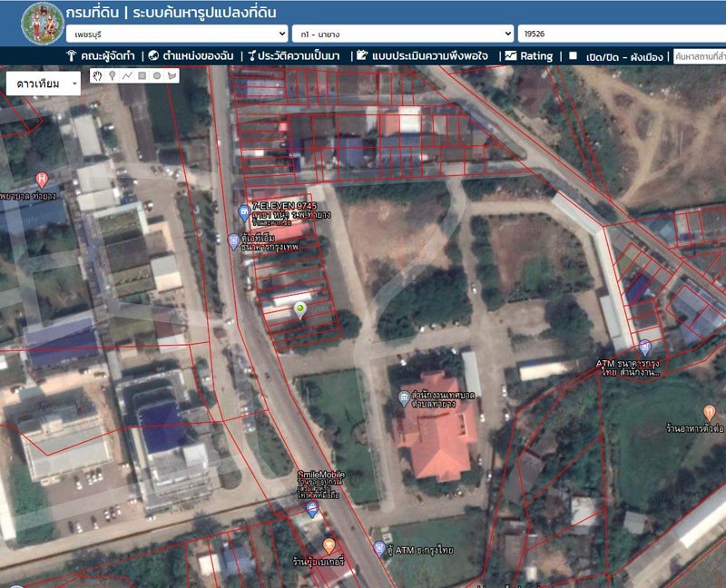Viewport: 726px width, 588px height.
Task: Click the 7-Eleven 9745 map marker
Action: [x=243, y=212]
